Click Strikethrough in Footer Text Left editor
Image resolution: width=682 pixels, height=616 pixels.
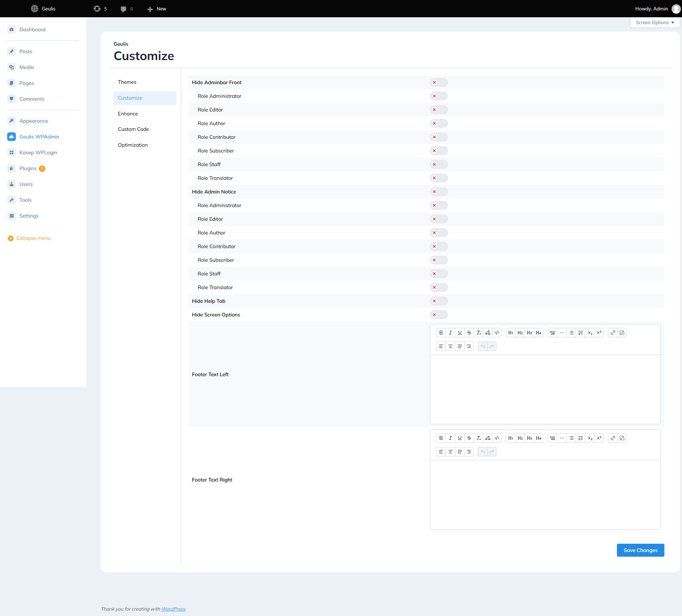pyautogui.click(x=469, y=333)
